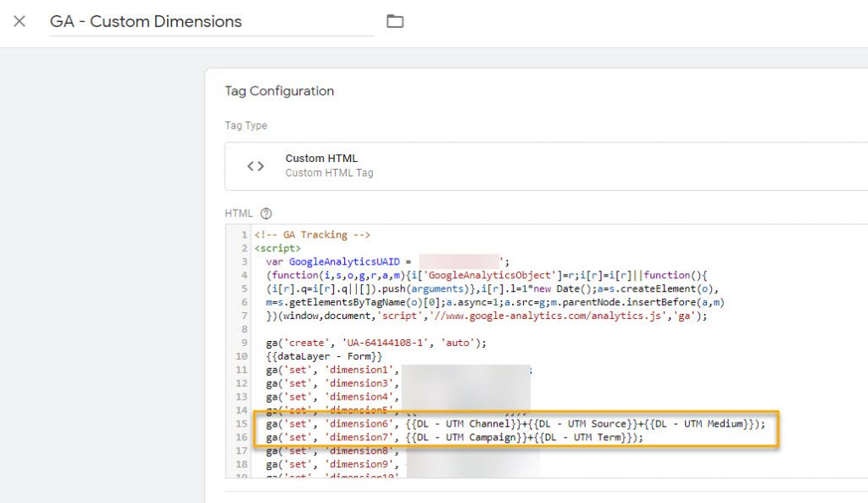
Task: Click the ga create UA-64144108-1 line
Action: [x=376, y=343]
